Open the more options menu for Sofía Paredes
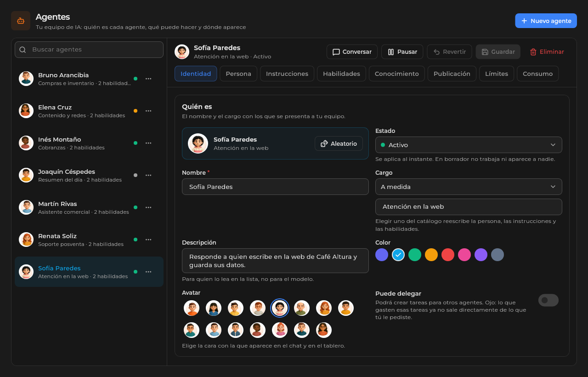 tap(148, 272)
